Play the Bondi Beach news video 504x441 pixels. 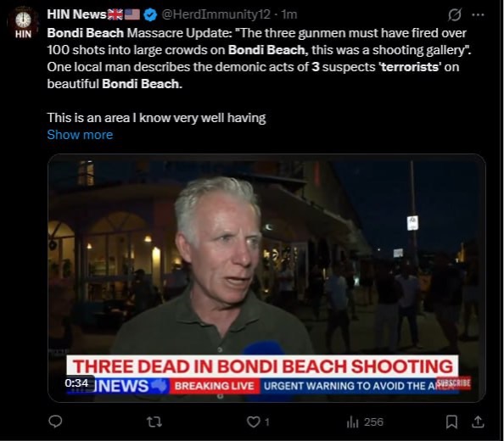pyautogui.click(x=266, y=278)
